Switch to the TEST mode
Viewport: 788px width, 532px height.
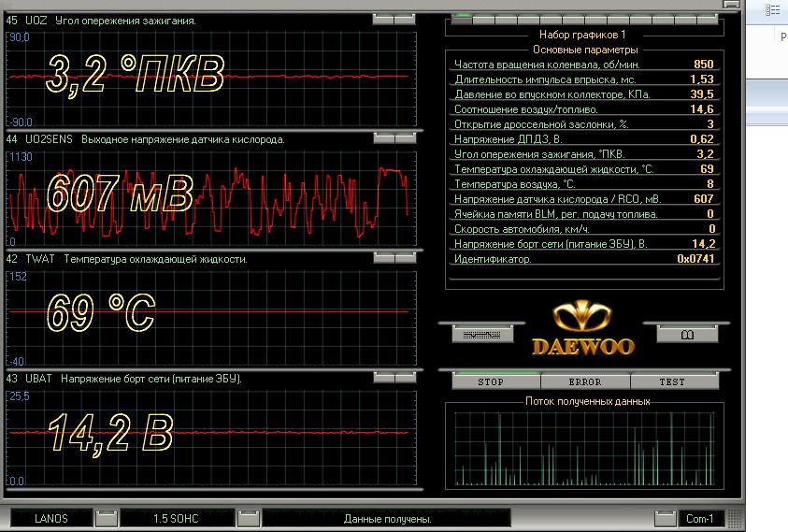671,381
